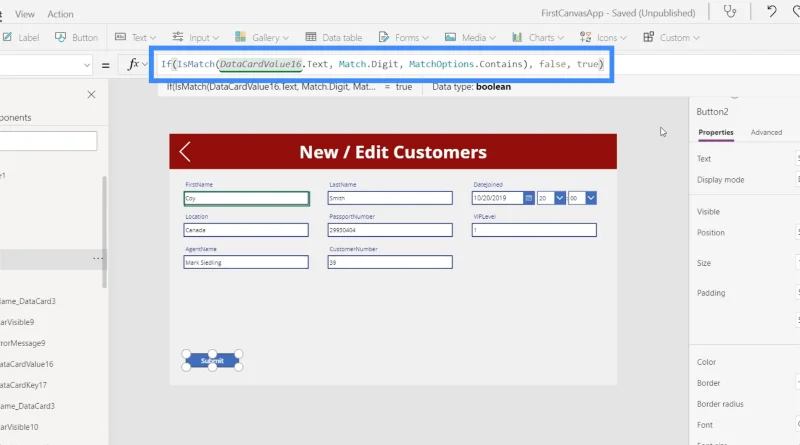The height and width of the screenshot is (445, 800).
Task: Open the date picker calendar icon
Action: tap(529, 198)
